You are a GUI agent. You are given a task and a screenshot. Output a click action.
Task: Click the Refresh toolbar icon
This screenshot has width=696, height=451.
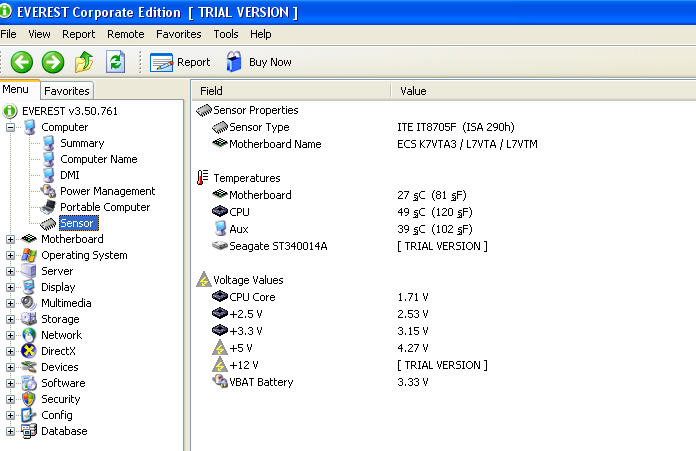pos(115,62)
